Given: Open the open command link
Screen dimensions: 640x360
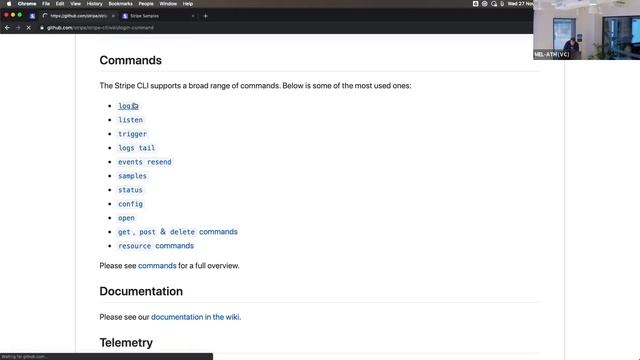Looking at the screenshot, I should (126, 218).
